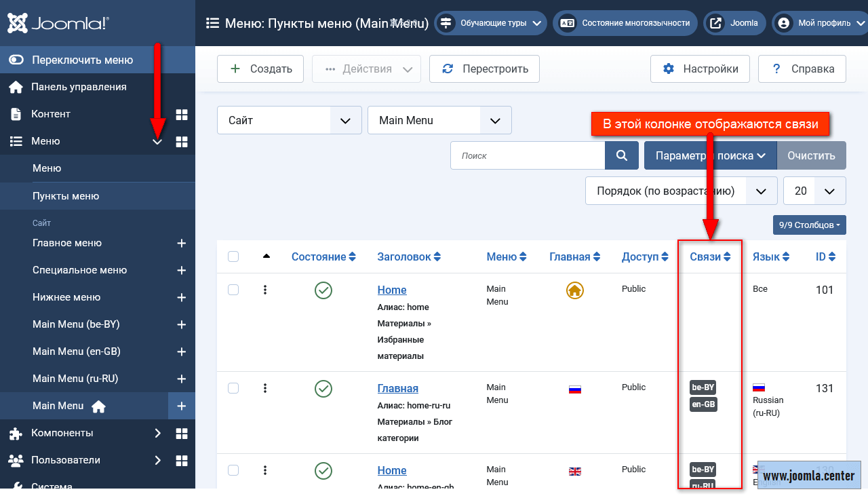This screenshot has width=868, height=496.
Task: Open Пункты меню in the sidebar
Action: click(66, 196)
